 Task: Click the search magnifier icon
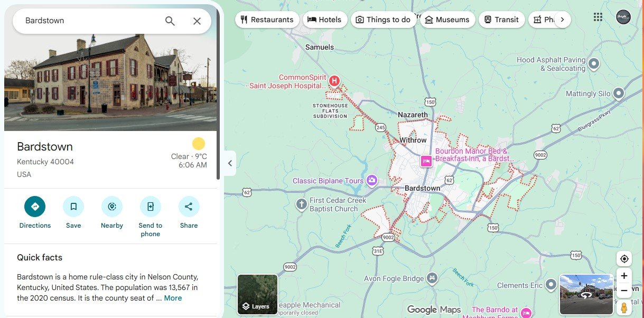tap(170, 21)
